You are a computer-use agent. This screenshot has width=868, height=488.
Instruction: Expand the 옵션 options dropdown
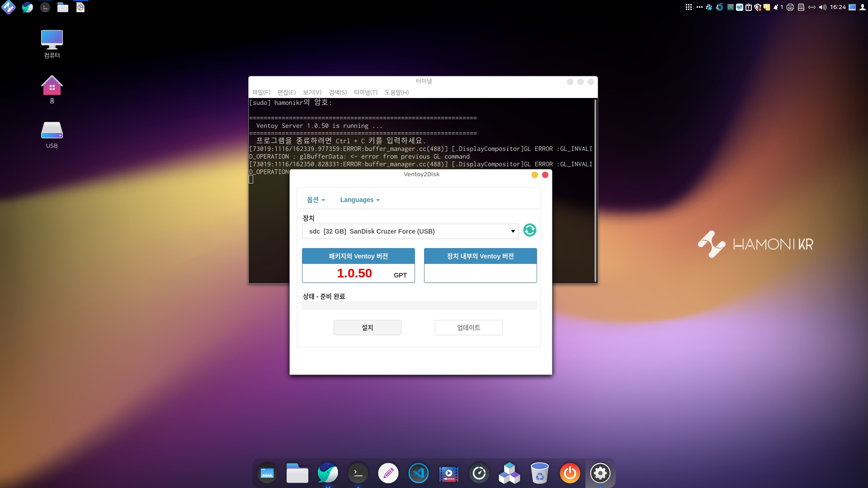tap(316, 200)
